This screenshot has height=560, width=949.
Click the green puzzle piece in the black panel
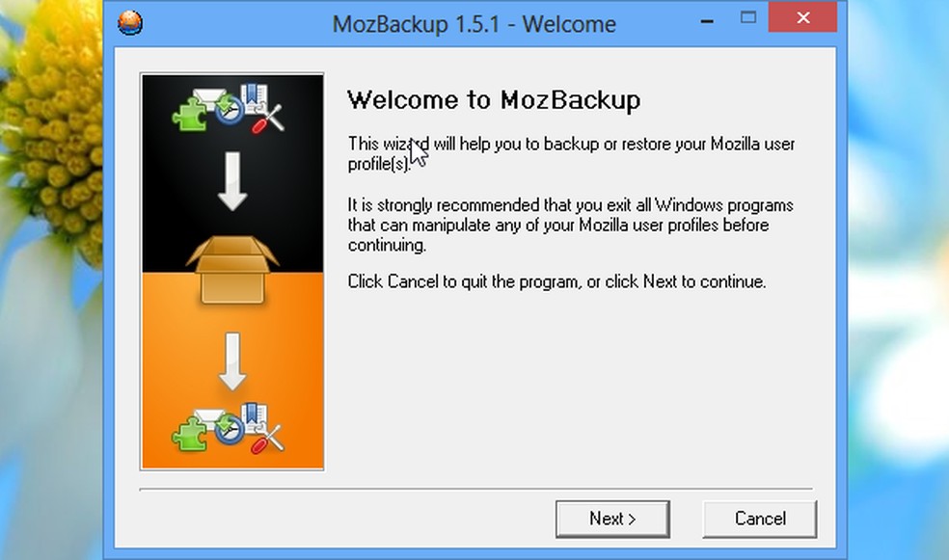point(186,115)
